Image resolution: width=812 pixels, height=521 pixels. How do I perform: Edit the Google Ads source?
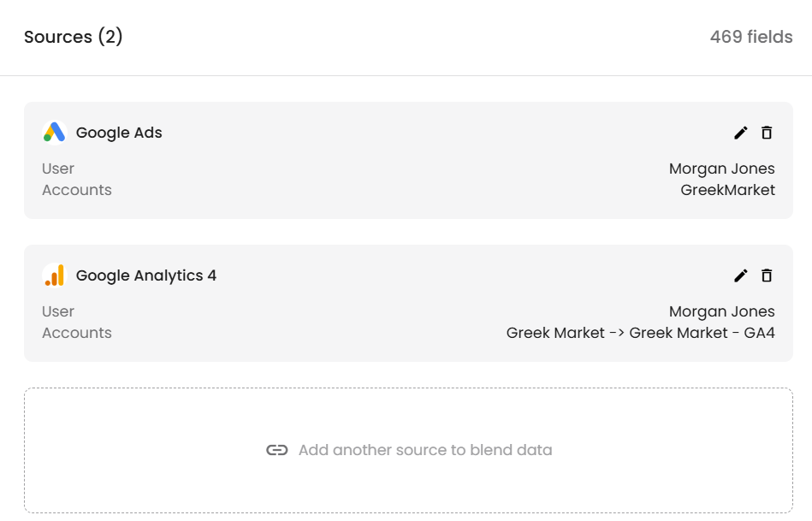pos(741,133)
